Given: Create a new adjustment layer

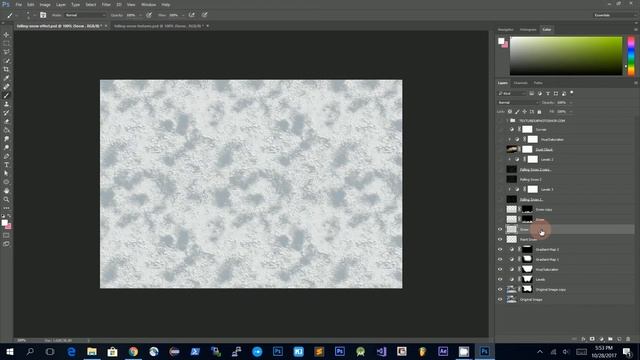Looking at the screenshot, I should pyautogui.click(x=601, y=339).
